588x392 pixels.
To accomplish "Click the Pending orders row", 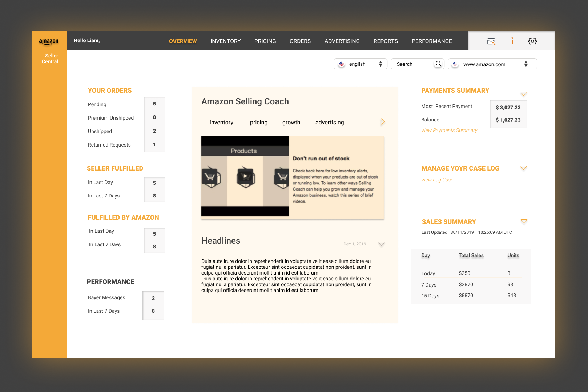I will [x=126, y=104].
